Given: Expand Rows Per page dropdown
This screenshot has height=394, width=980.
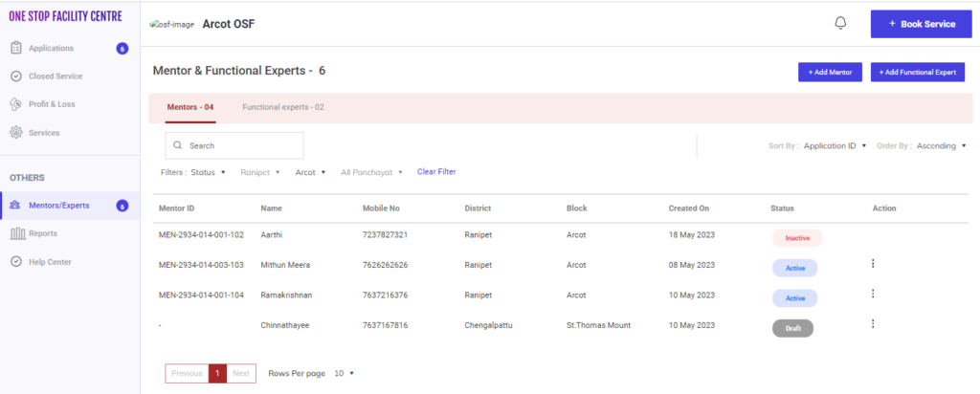Looking at the screenshot, I should coord(343,373).
